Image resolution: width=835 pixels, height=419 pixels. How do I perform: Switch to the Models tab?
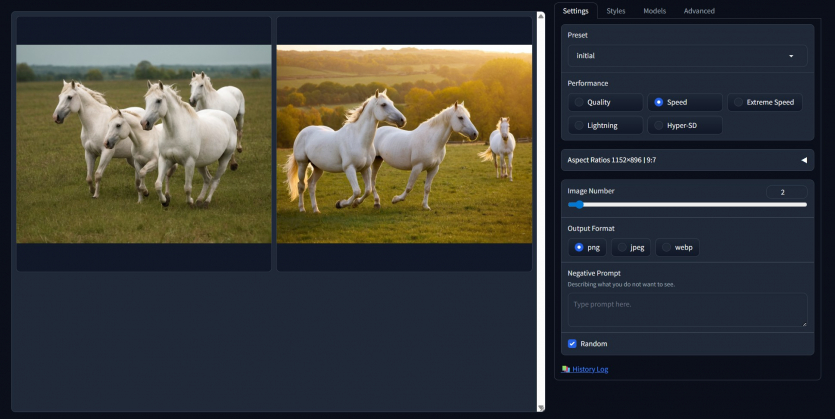(654, 11)
